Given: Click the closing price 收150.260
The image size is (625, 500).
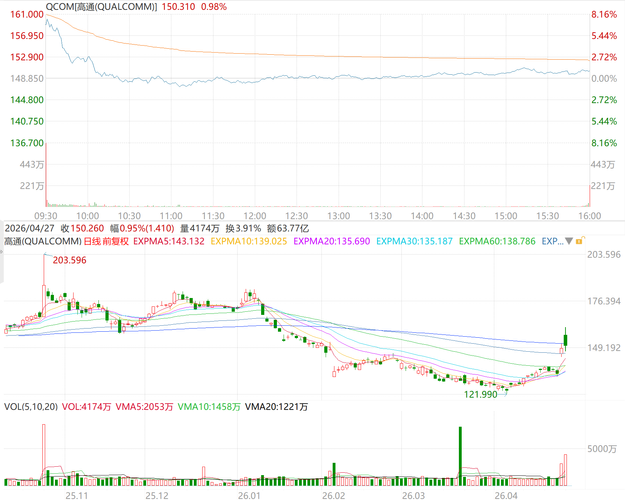Looking at the screenshot, I should pyautogui.click(x=82, y=228).
